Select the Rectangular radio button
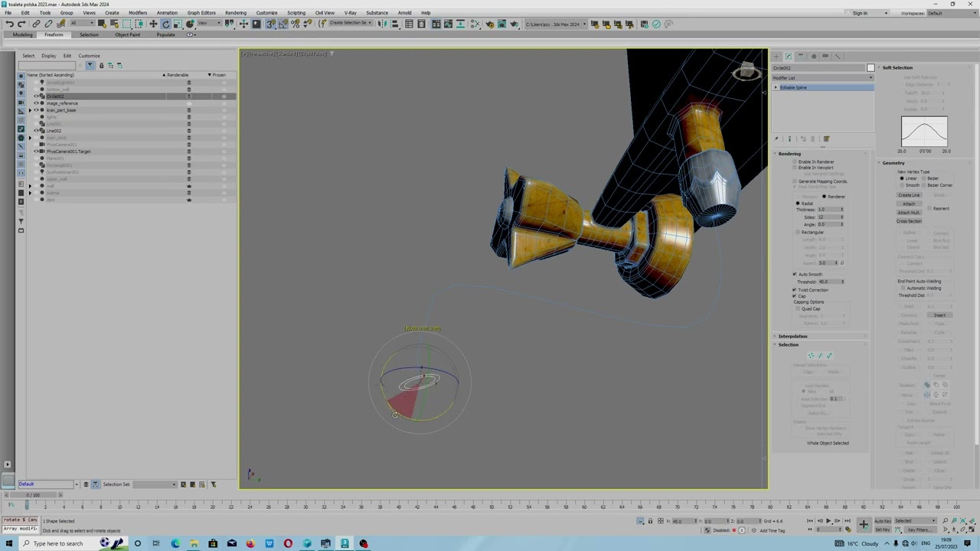Screen dimensions: 980x551 (798, 232)
